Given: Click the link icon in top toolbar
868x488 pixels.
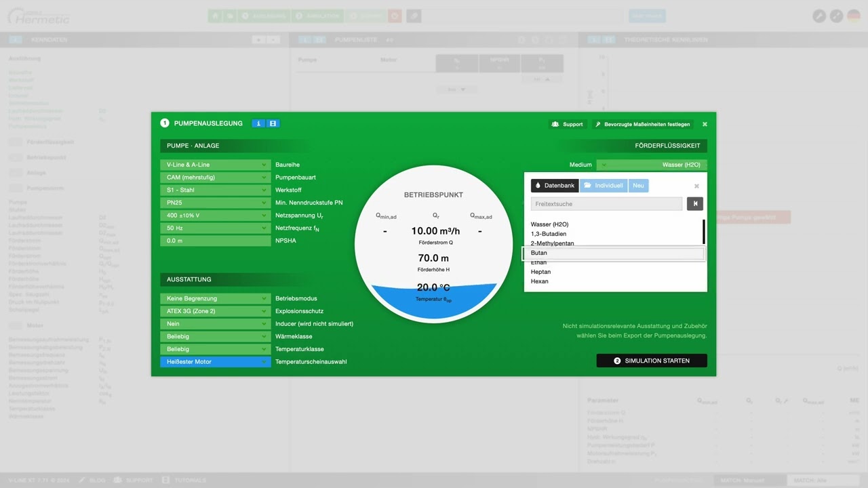Looking at the screenshot, I should (414, 16).
